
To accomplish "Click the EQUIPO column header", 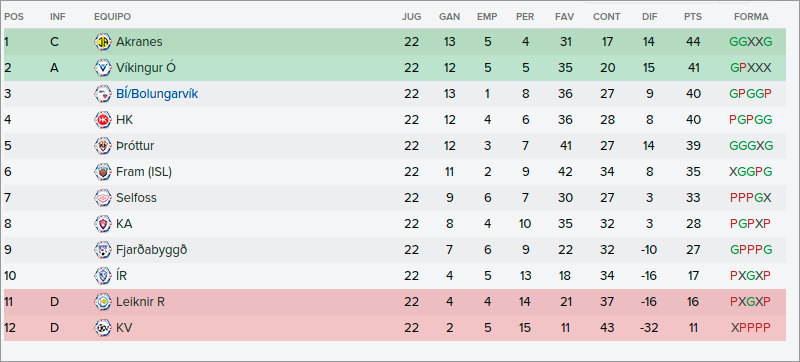I will coord(112,17).
